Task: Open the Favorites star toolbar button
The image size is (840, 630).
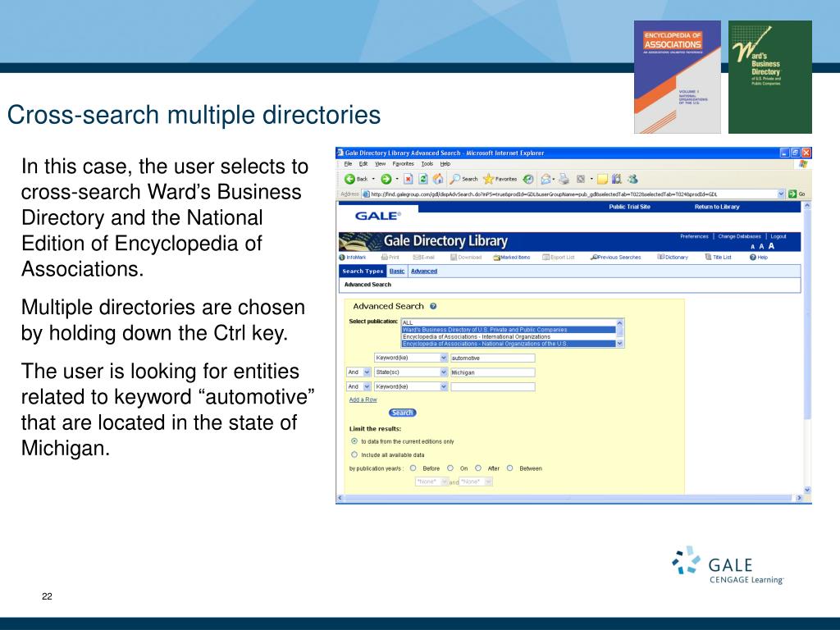Action: coord(500,179)
